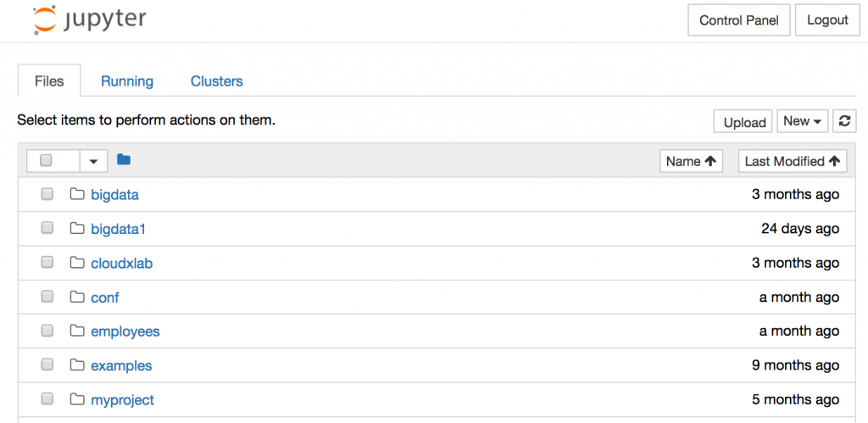This screenshot has height=423, width=868.
Task: Switch to the Running tab
Action: [127, 81]
